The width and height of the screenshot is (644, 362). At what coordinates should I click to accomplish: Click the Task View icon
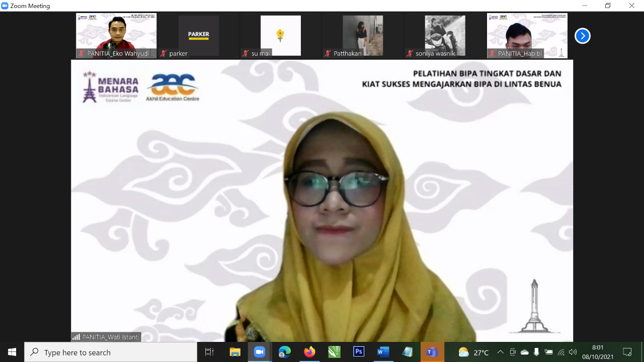(209, 352)
